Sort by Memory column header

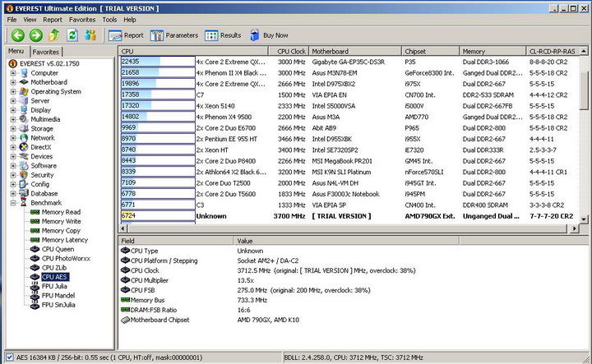click(x=493, y=51)
